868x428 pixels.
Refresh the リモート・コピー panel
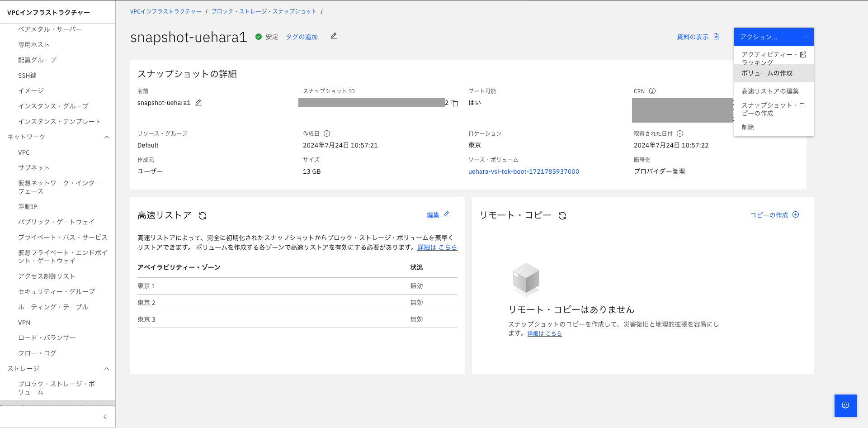(x=561, y=216)
